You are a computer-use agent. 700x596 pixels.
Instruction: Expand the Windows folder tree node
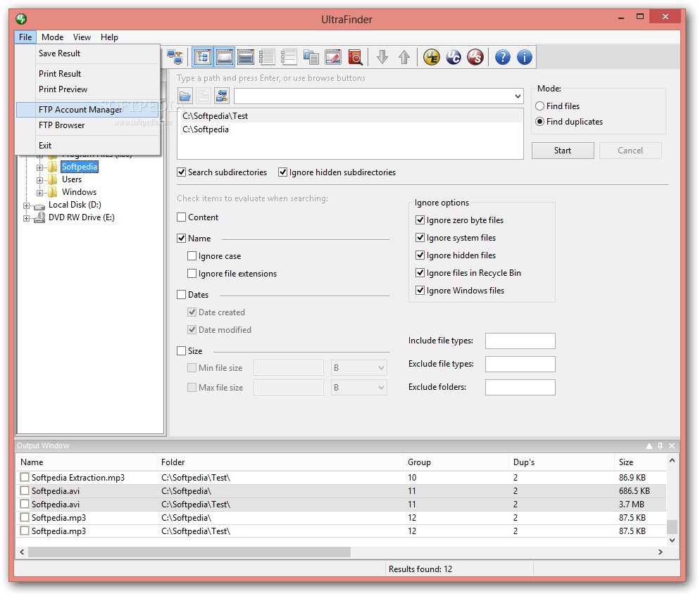39,194
